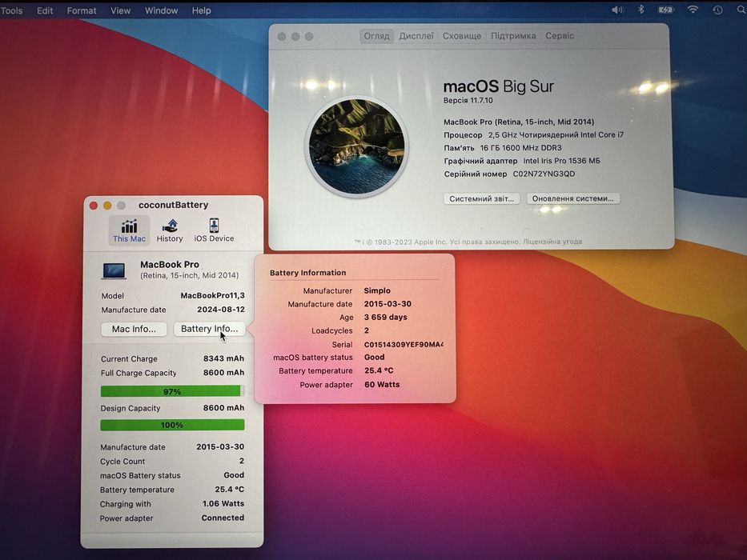
Task: Open the Tools menu
Action: coord(11,10)
